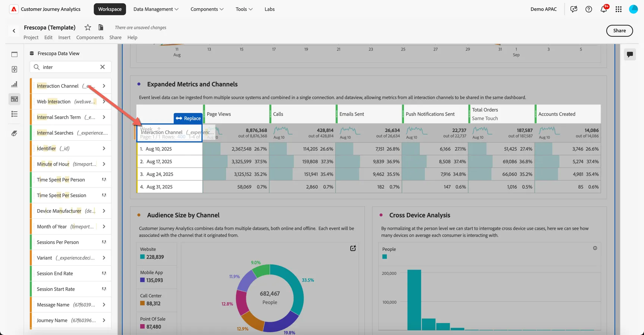The width and height of the screenshot is (644, 335).
Task: Open the Insert menu
Action: tap(64, 37)
